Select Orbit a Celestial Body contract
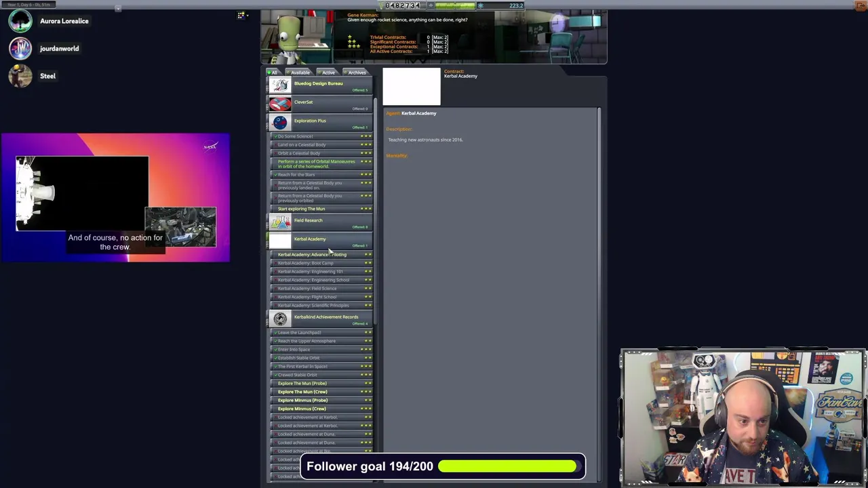This screenshot has height=488, width=868. click(322, 153)
